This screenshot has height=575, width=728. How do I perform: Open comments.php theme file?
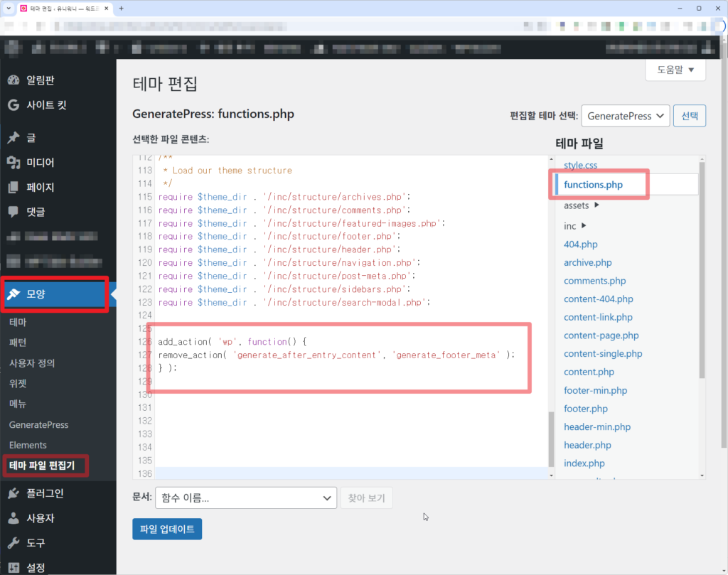pyautogui.click(x=595, y=281)
